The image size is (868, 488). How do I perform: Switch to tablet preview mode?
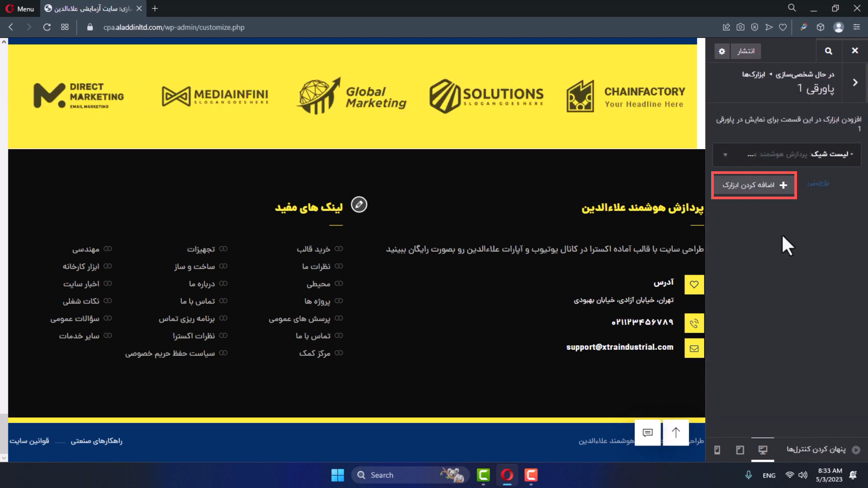pyautogui.click(x=740, y=450)
